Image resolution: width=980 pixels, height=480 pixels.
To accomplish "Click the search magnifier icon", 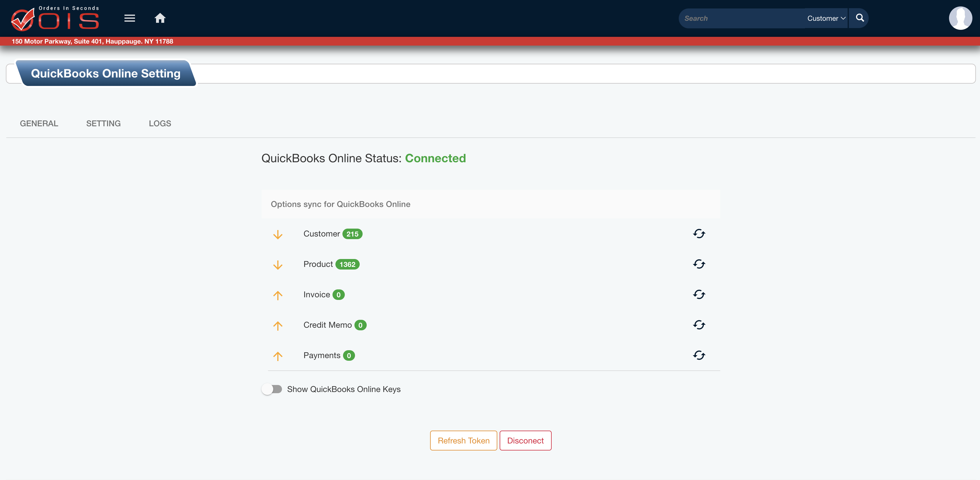I will (x=860, y=18).
